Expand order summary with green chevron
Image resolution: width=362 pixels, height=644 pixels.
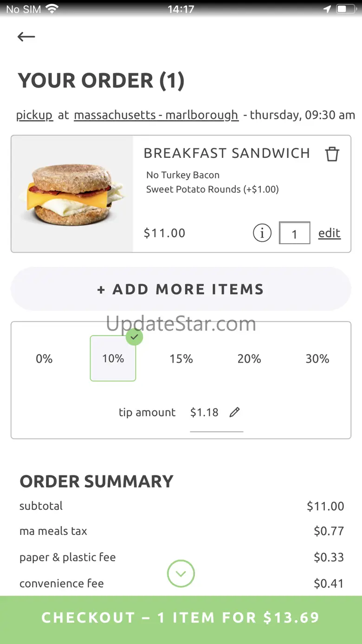point(181,574)
